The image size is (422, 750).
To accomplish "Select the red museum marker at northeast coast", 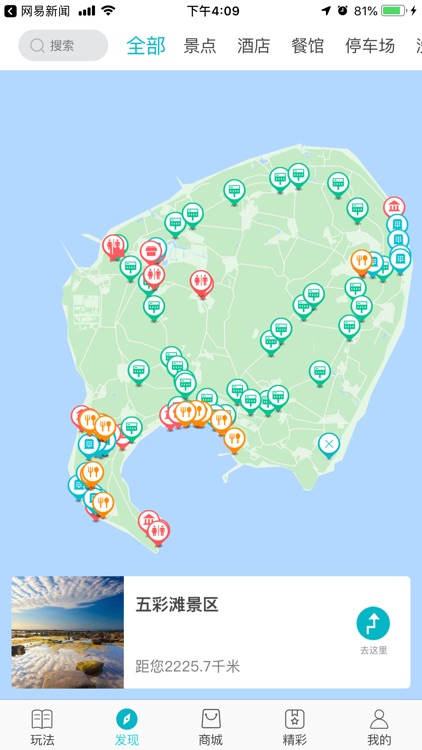I will coord(394,208).
